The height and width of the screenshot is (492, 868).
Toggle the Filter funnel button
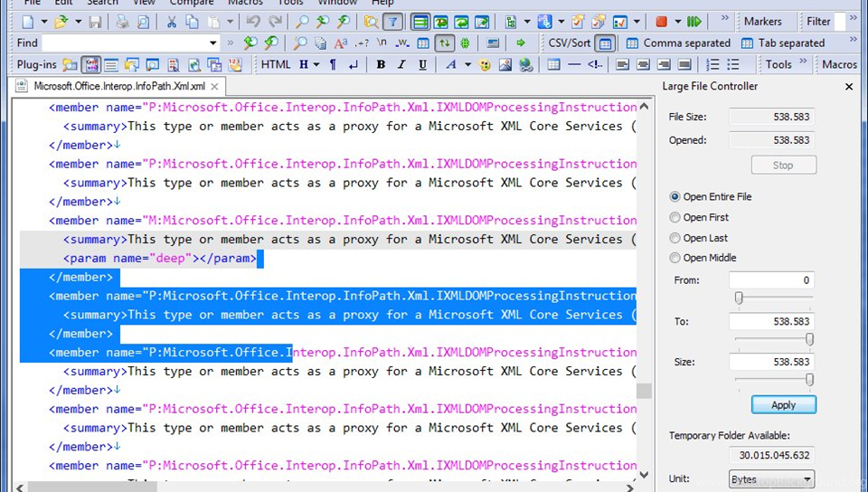[392, 22]
